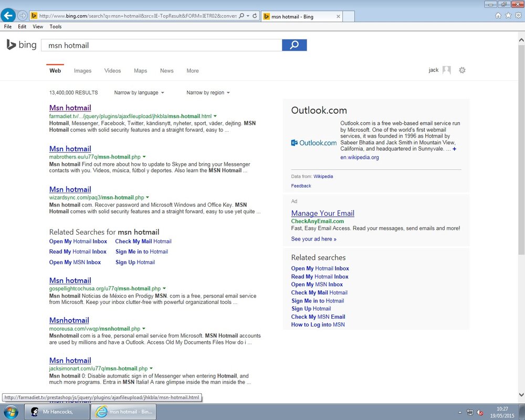Click the browser Forward arrow button
Viewport: 525px width, 420px height.
tap(22, 15)
